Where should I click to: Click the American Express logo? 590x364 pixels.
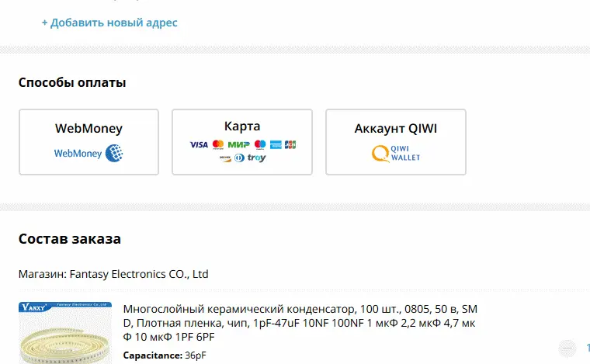tap(276, 145)
